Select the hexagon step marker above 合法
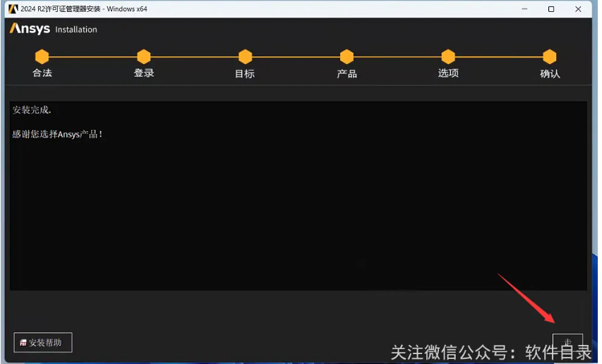The image size is (602, 364). [x=42, y=56]
